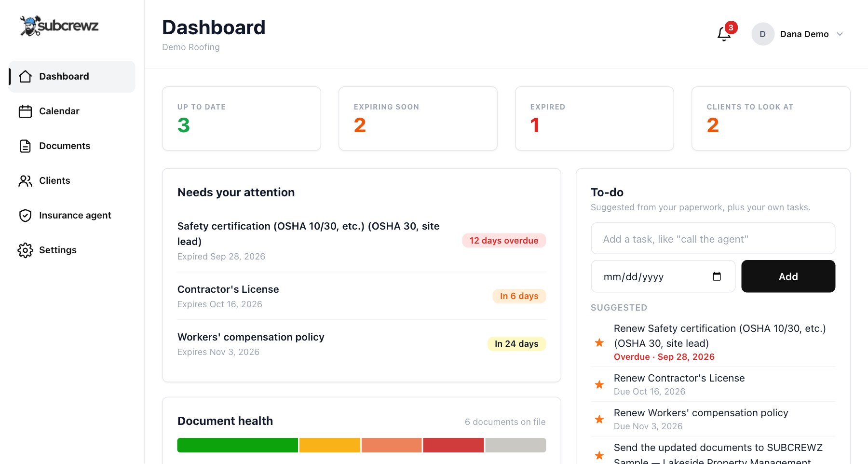The height and width of the screenshot is (464, 868).
Task: Open the Contractor's License attention item
Action: point(362,296)
